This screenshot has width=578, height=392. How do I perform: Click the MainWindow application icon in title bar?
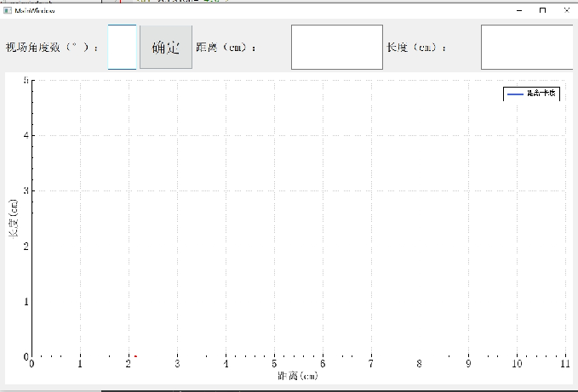click(x=7, y=10)
